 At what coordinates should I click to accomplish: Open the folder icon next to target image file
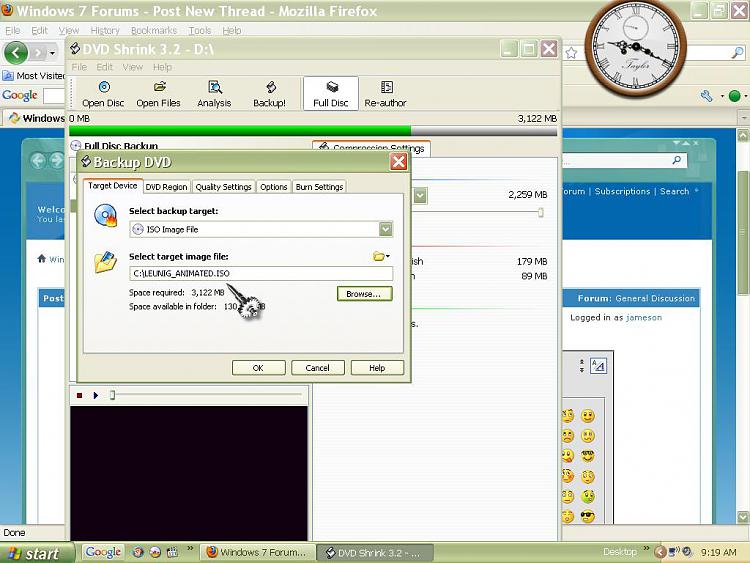(x=381, y=256)
